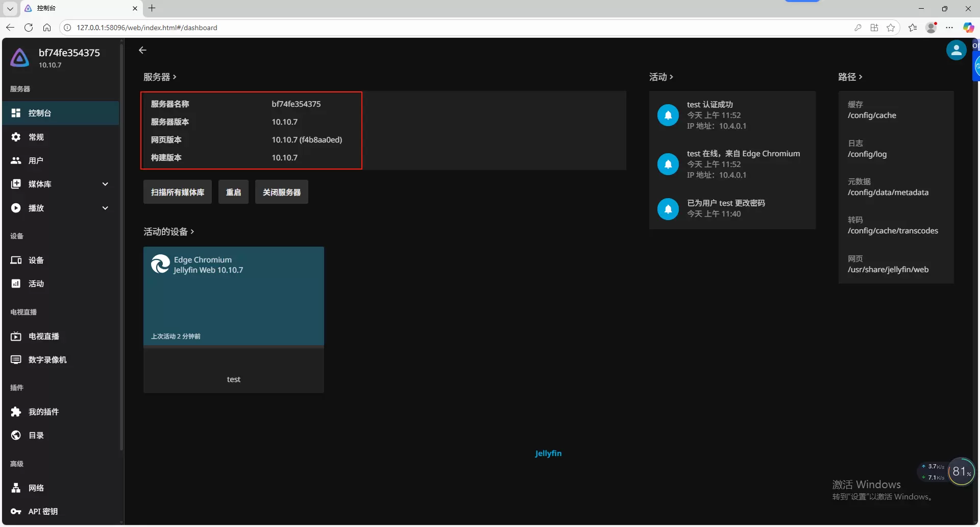Image resolution: width=980 pixels, height=527 pixels.
Task: Open API 密钥 settings page
Action: 43,511
